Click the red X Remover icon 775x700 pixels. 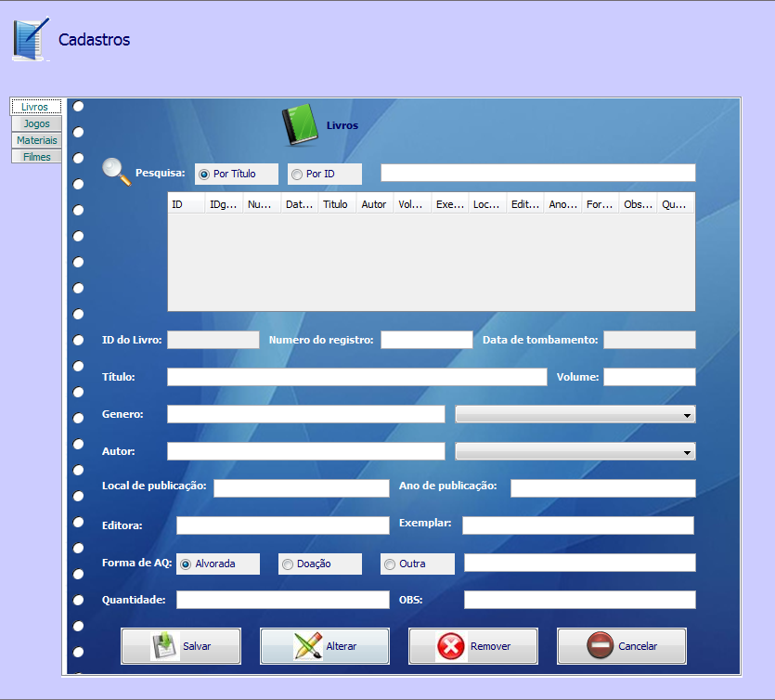click(x=450, y=646)
